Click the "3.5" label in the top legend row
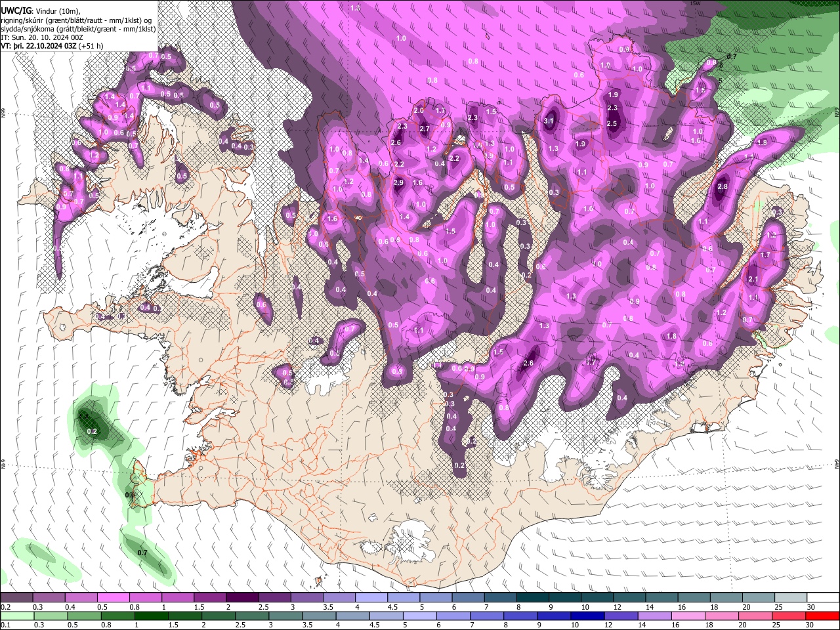The width and height of the screenshot is (840, 630). (x=327, y=607)
